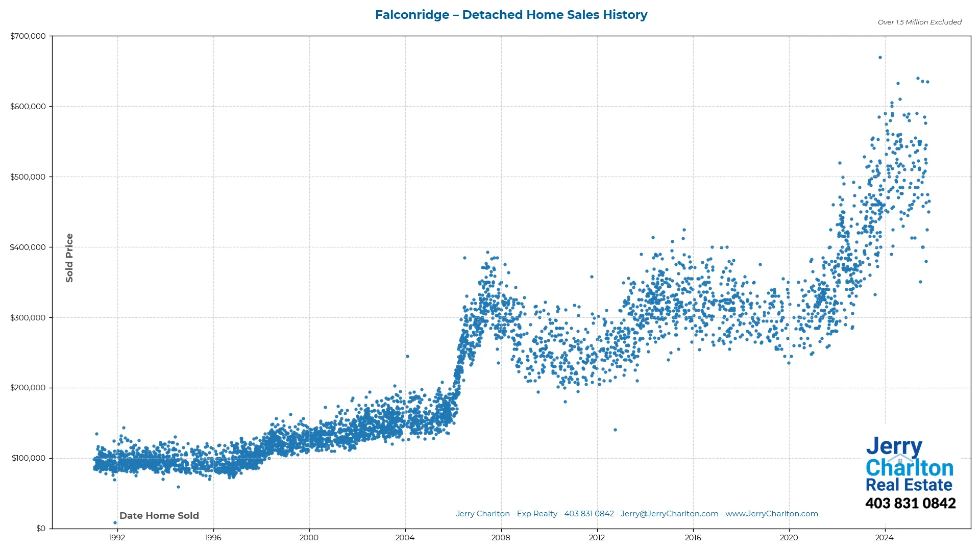980x551 pixels.
Task: Expand the 2024 year axis label
Action: click(886, 538)
